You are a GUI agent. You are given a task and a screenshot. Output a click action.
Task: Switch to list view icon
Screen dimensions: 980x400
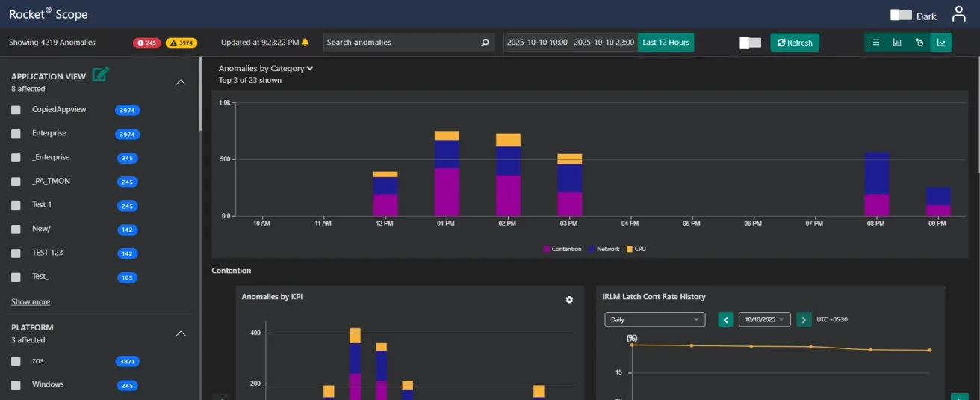click(875, 43)
